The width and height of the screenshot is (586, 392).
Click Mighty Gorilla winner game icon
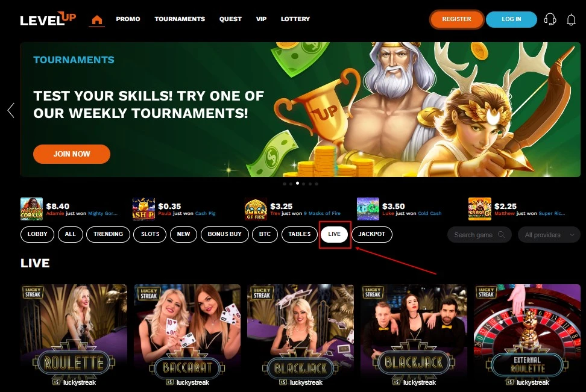coord(31,209)
